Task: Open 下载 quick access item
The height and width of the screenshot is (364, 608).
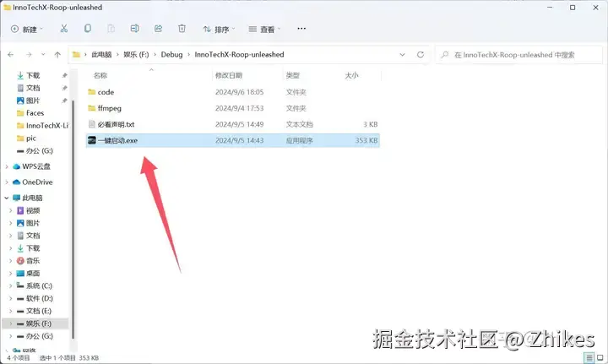Action: tap(33, 76)
